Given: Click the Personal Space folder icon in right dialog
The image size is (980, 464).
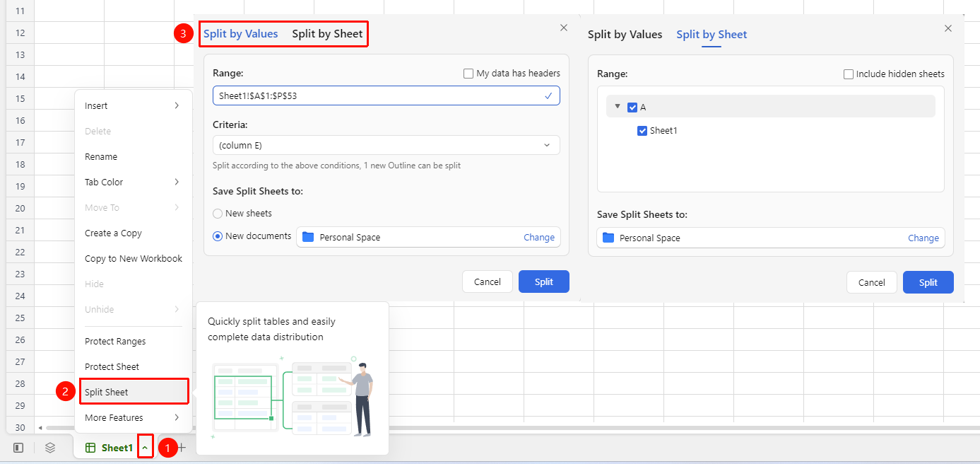Looking at the screenshot, I should point(608,238).
